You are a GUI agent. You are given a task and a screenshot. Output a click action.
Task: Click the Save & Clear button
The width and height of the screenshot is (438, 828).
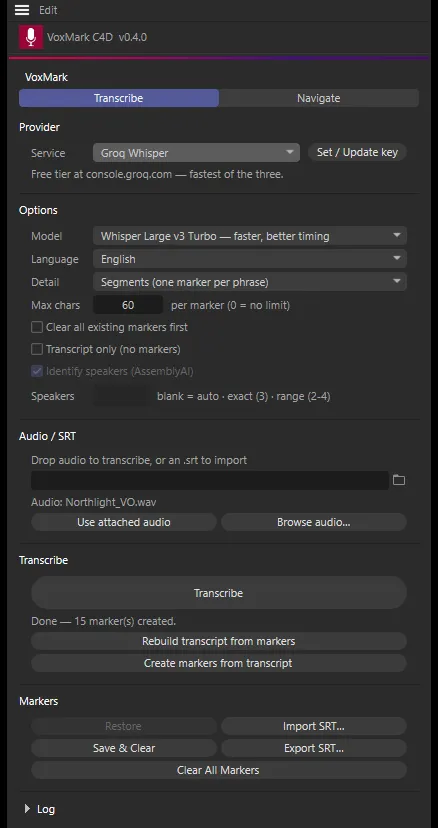[124, 748]
